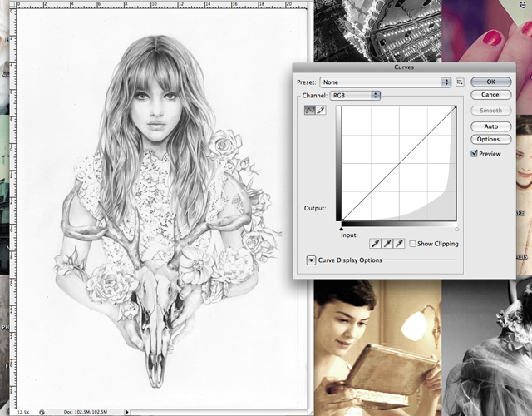Viewport: 532px width, 416px height.
Task: Click the Auto button
Action: pos(490,126)
